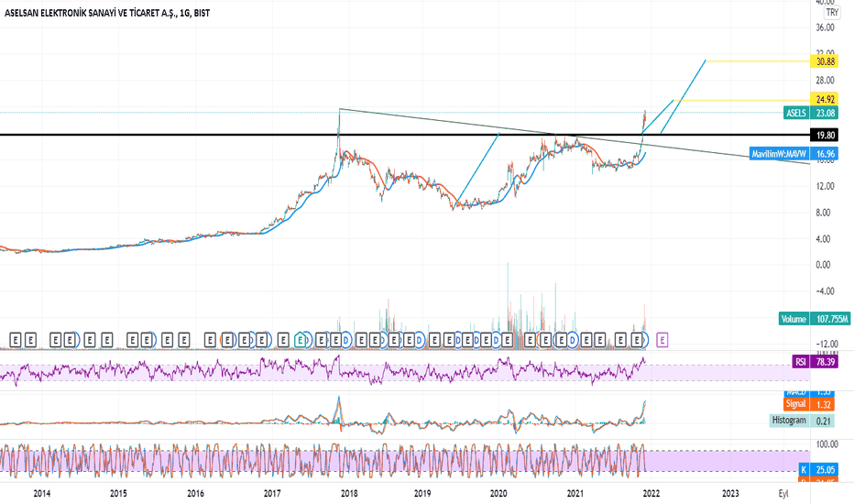854x504 pixels.
Task: Click the MavilimW:MAVW indicator label
Action: point(779,154)
